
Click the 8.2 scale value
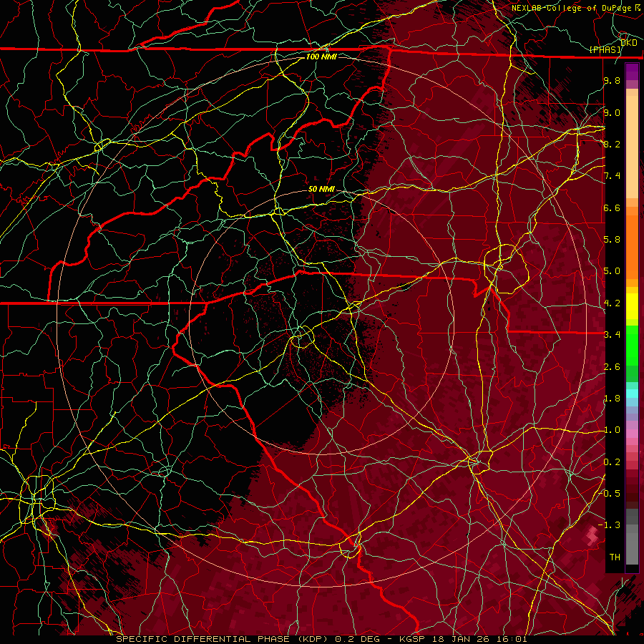pos(612,144)
